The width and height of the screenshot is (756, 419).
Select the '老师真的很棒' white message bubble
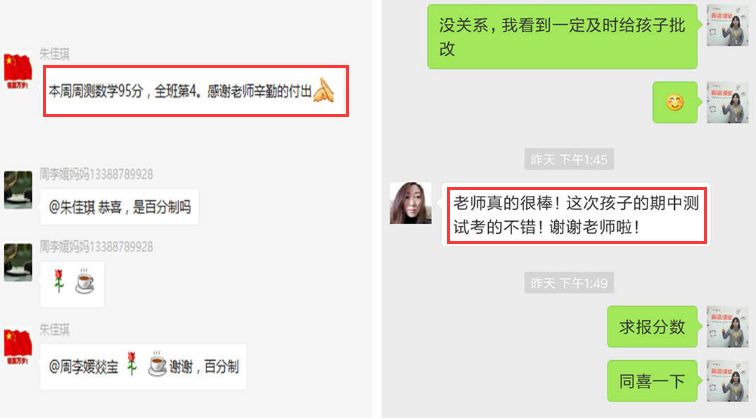click(x=576, y=215)
